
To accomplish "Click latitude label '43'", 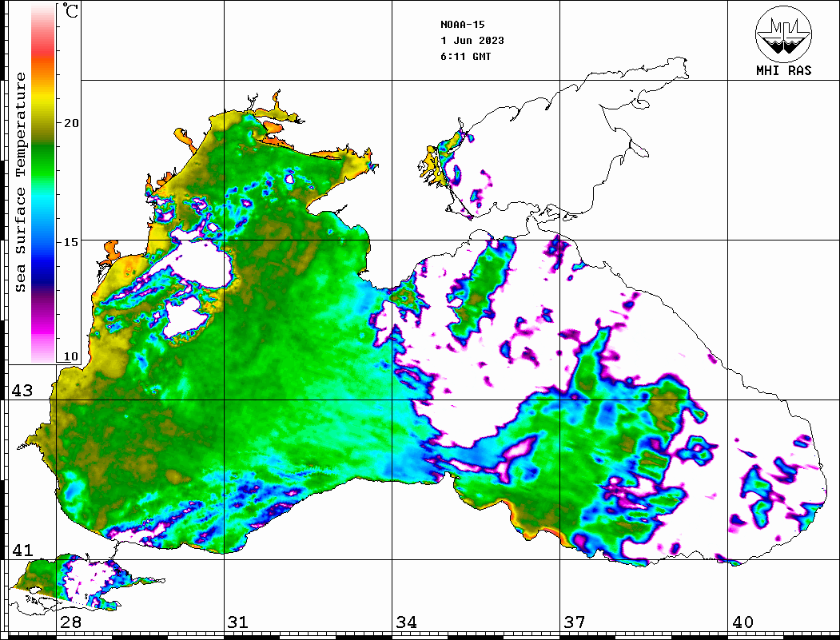I will tap(22, 391).
